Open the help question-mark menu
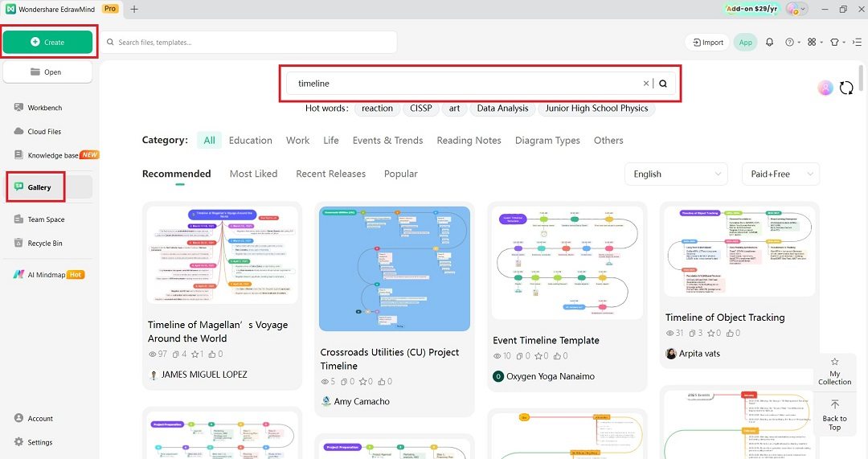Image resolution: width=868 pixels, height=459 pixels. tap(792, 42)
